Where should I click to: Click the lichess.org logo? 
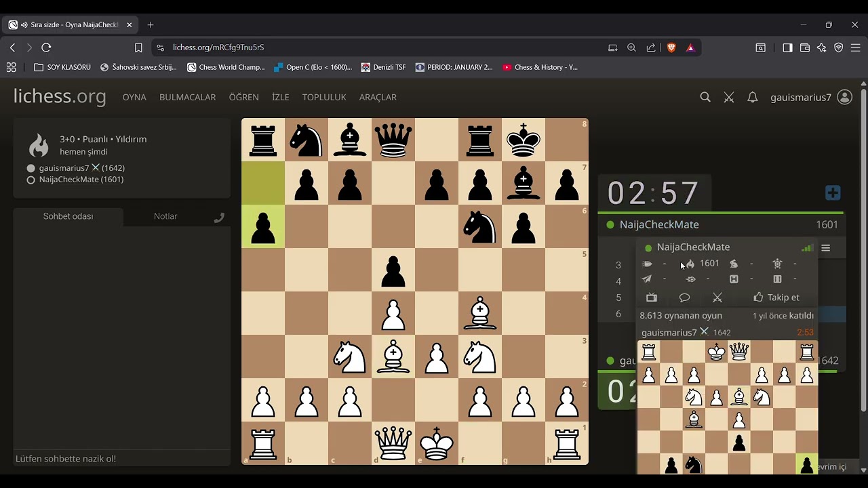click(x=60, y=97)
